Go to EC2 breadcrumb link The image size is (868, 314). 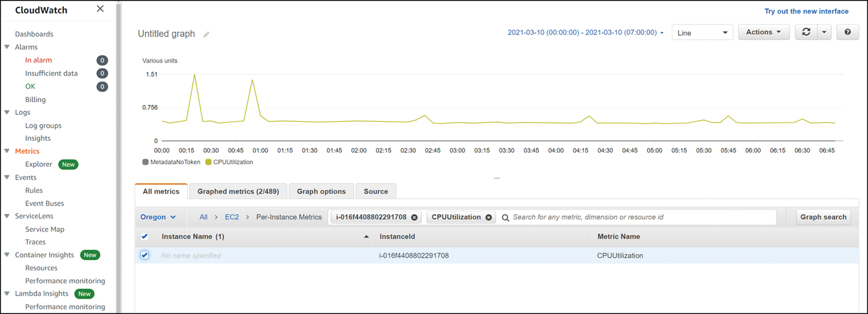231,217
